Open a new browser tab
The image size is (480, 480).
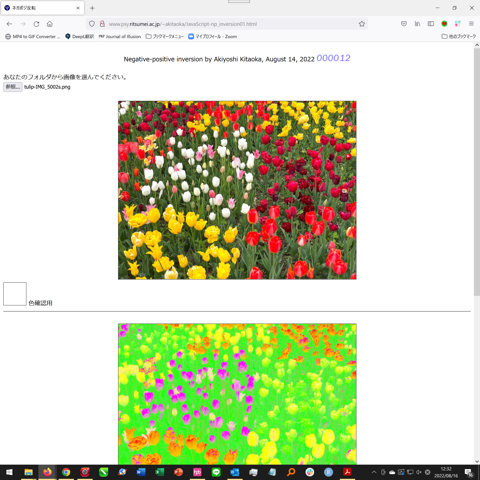(x=92, y=8)
